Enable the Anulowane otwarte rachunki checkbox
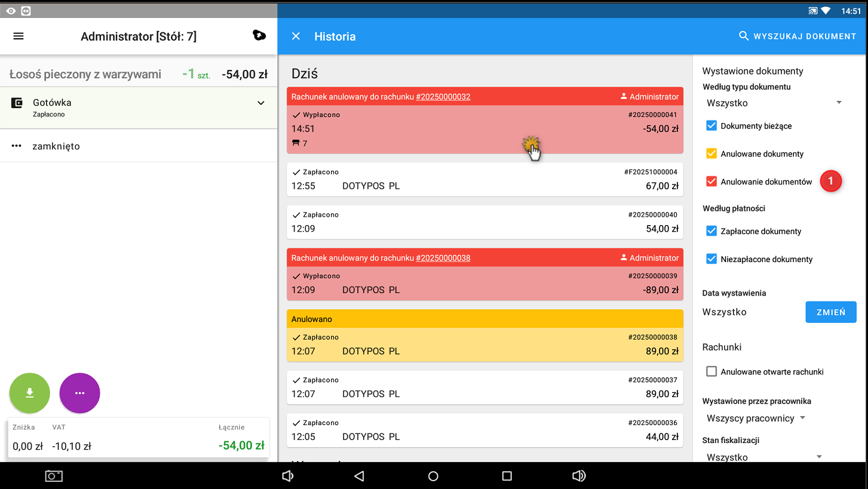This screenshot has height=489, width=868. 711,371
